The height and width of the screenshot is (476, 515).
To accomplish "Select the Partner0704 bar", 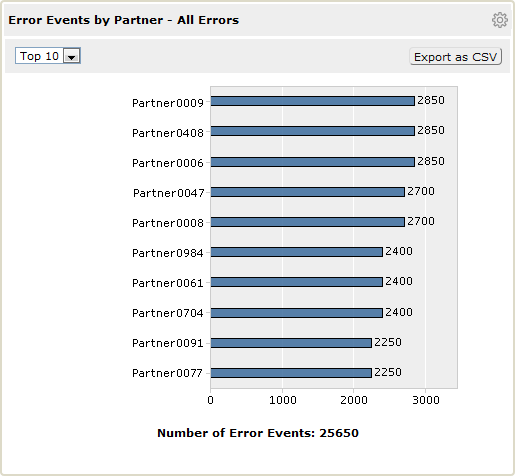I will 297,313.
